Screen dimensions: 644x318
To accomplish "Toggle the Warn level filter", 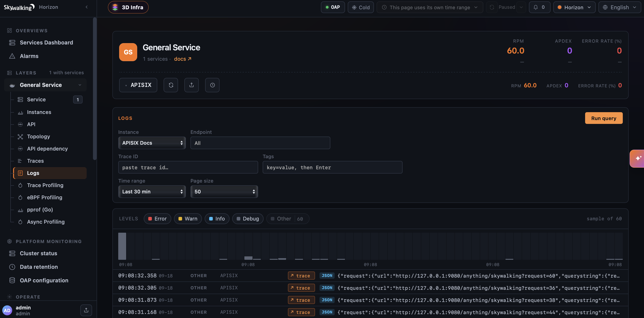I will pos(188,219).
